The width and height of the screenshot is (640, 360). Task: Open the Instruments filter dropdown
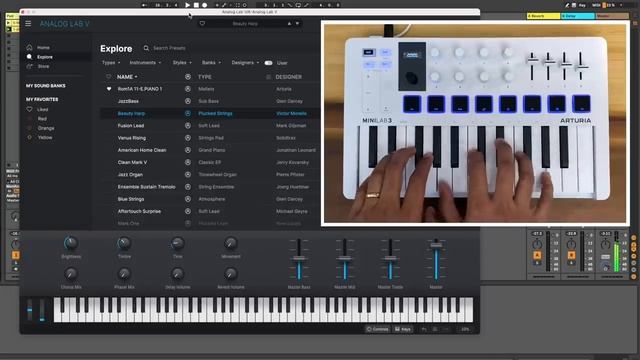tap(145, 63)
